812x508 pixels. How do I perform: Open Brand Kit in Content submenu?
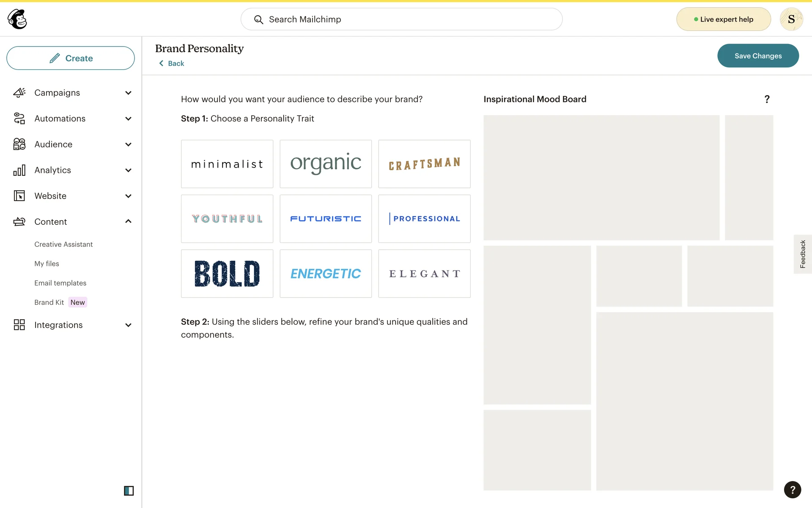(x=49, y=302)
